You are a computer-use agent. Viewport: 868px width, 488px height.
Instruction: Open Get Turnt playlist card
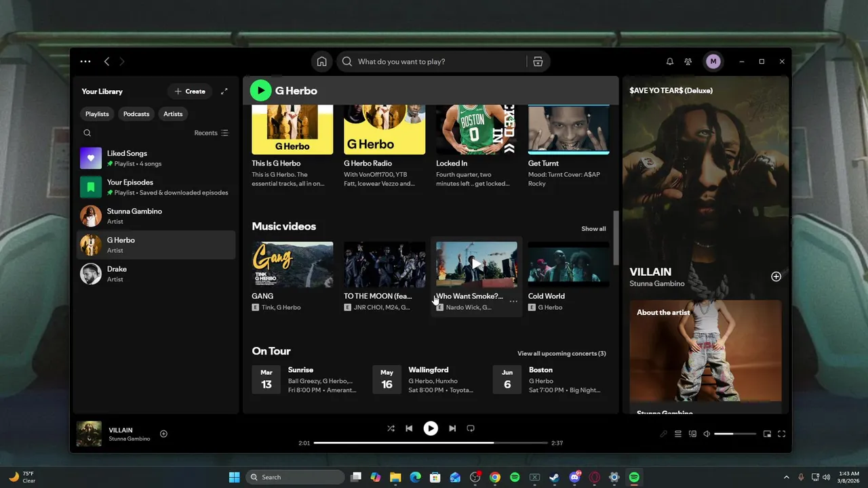point(569,148)
